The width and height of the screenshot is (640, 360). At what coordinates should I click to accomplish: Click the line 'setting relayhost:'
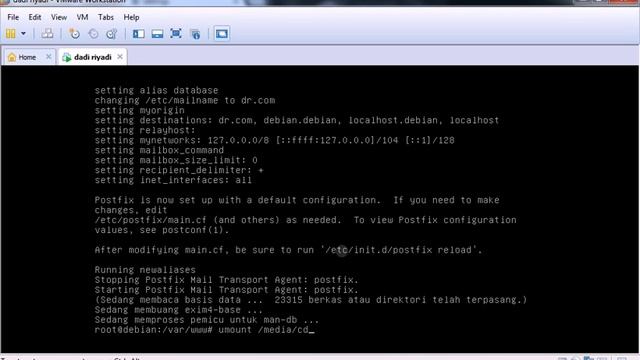(x=145, y=130)
